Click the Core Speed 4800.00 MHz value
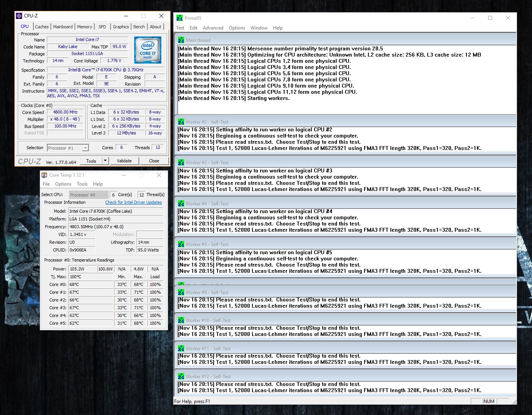The width and height of the screenshot is (532, 415). click(x=66, y=112)
